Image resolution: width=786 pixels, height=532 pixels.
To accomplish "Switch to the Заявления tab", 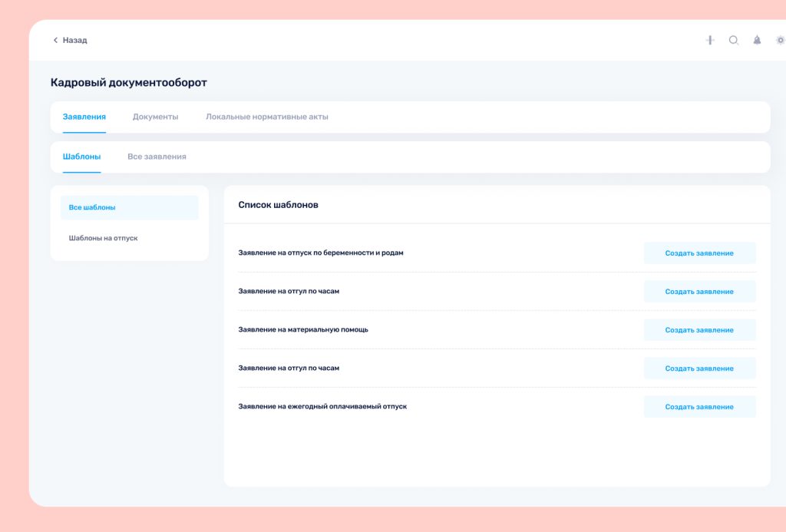I will coord(84,117).
